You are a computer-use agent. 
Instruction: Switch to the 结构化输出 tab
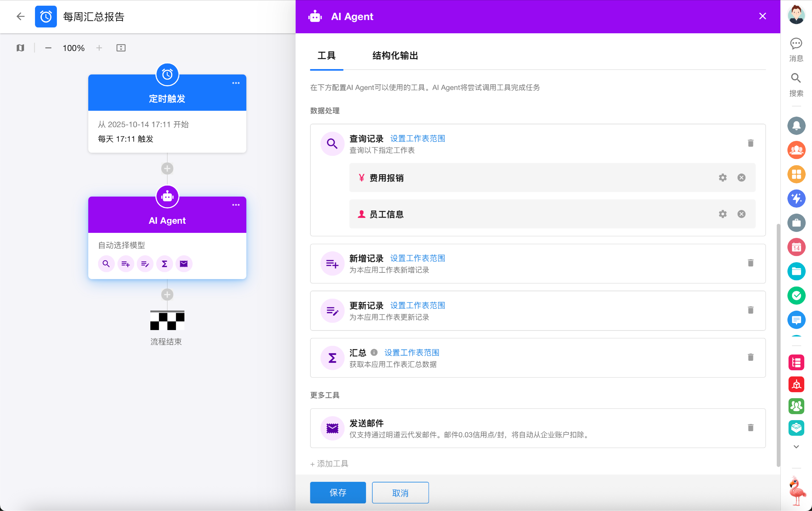(x=395, y=55)
